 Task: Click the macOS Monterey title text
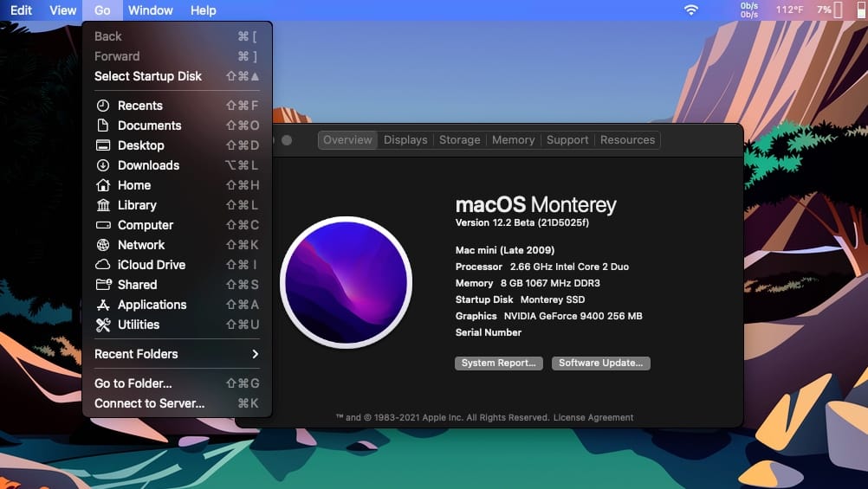click(x=535, y=204)
